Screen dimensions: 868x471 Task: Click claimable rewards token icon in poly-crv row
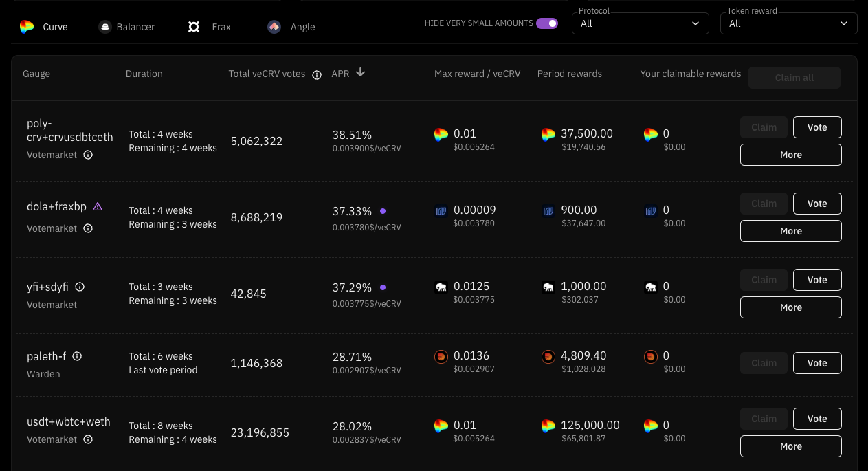point(651,135)
